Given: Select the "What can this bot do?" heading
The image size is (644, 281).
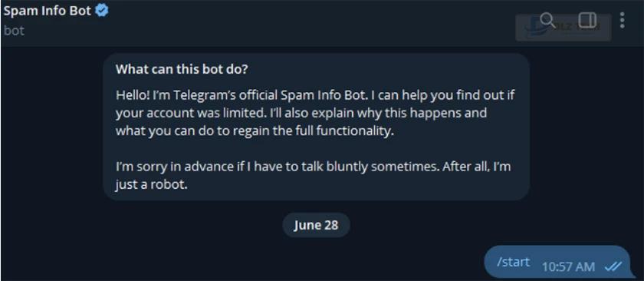Looking at the screenshot, I should coord(182,68).
